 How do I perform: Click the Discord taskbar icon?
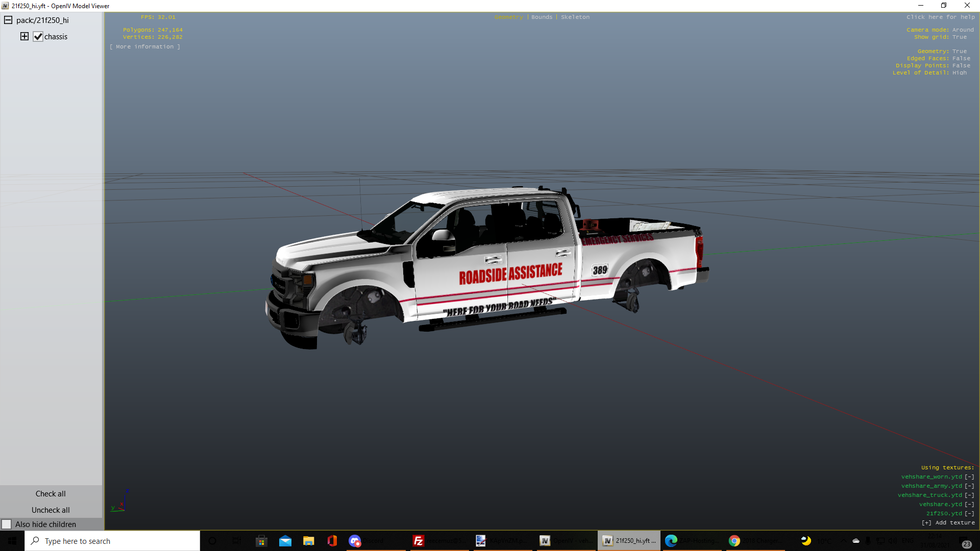(355, 541)
